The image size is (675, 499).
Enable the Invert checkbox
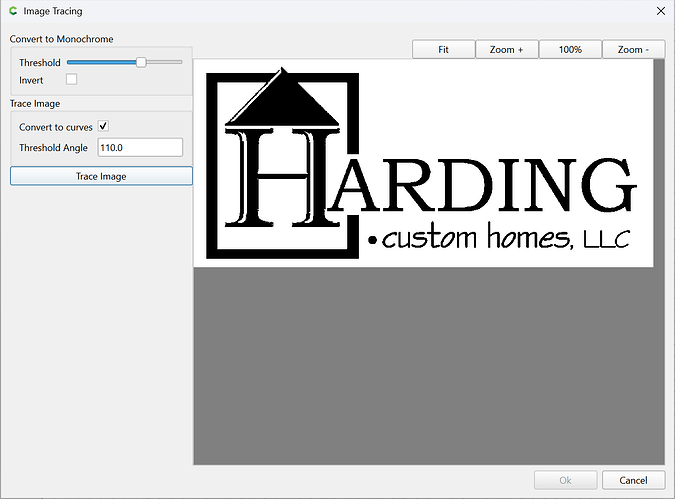click(x=71, y=79)
